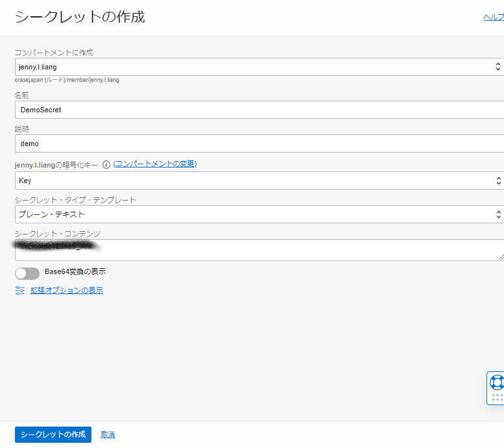Click the sliders icon beside 拡張オプションの表示
This screenshot has width=504, height=448.
click(x=19, y=290)
